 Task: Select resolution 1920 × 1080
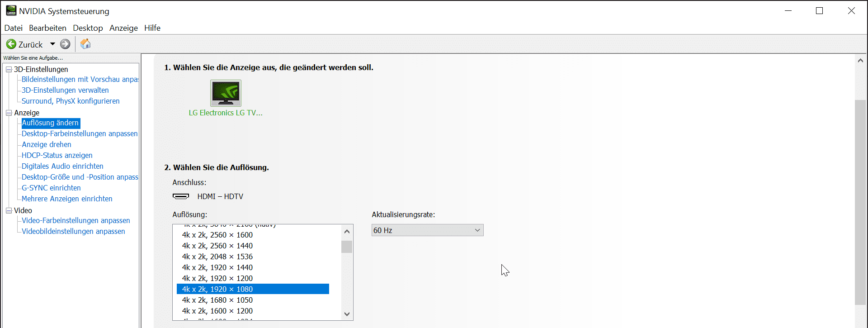coord(253,289)
